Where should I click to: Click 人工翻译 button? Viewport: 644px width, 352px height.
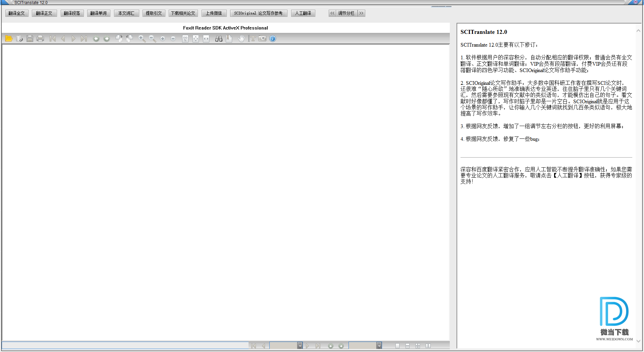(x=303, y=13)
